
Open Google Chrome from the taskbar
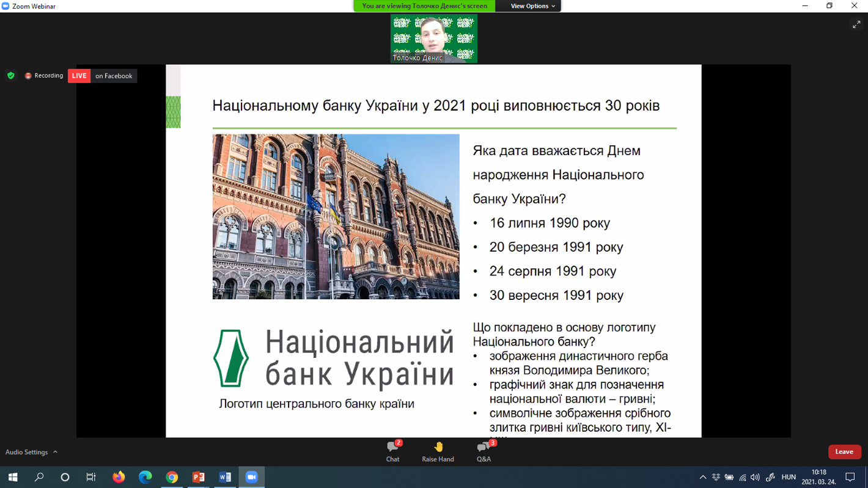(172, 477)
